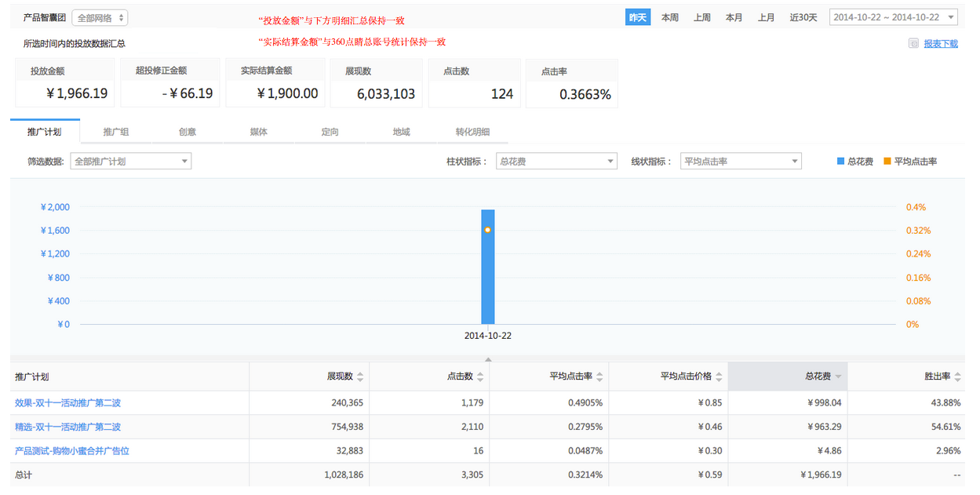This screenshot has width=980, height=495.
Task: Click the 54.61% win rate cell
Action: (x=946, y=428)
